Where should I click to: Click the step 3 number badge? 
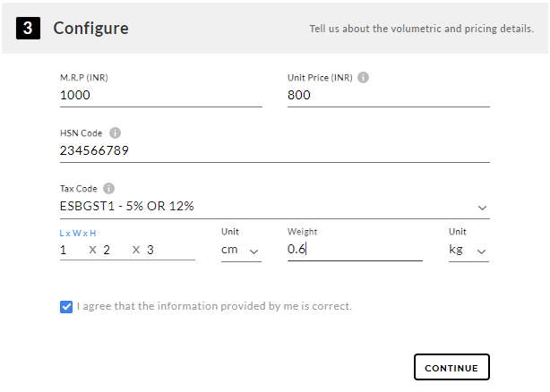(28, 28)
